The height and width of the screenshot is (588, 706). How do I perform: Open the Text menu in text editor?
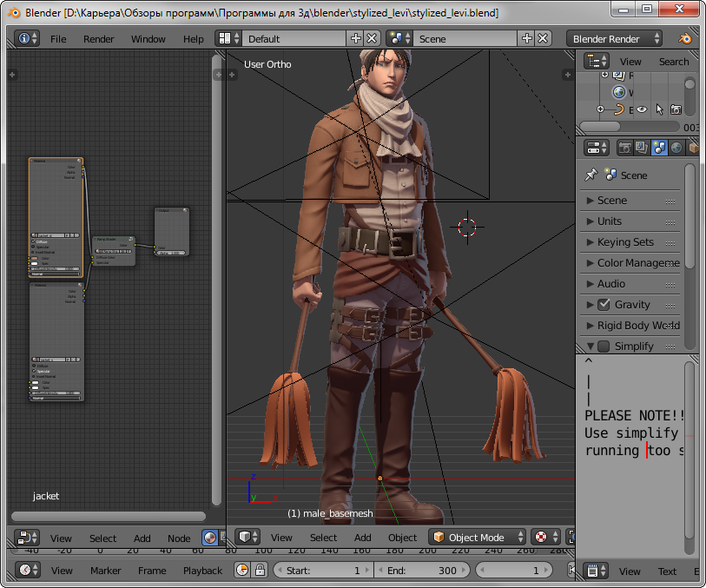[667, 571]
